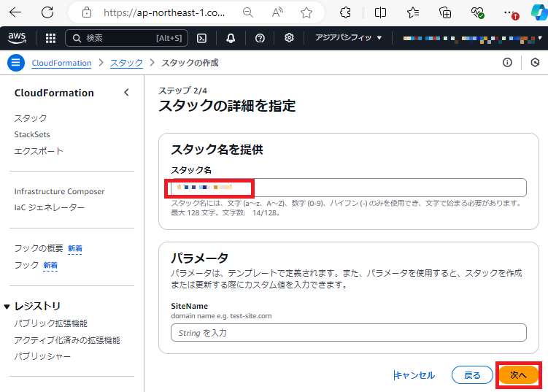The width and height of the screenshot is (548, 392).
Task: Open AWS notifications bell
Action: click(231, 38)
